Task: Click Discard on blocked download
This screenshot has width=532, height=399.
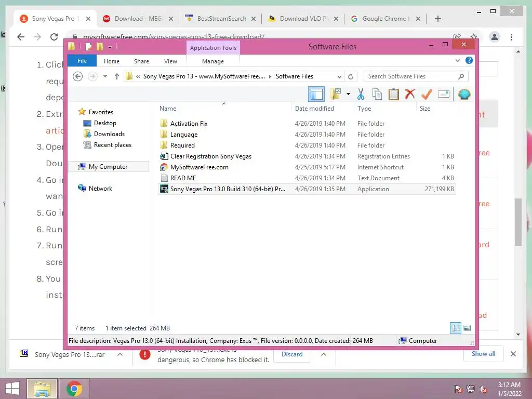Action: (x=292, y=354)
